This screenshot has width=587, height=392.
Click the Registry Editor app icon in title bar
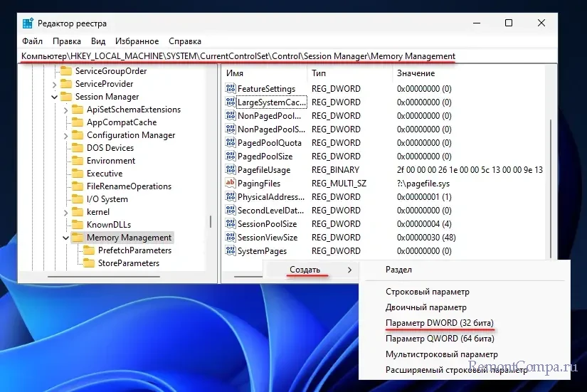pos(28,23)
